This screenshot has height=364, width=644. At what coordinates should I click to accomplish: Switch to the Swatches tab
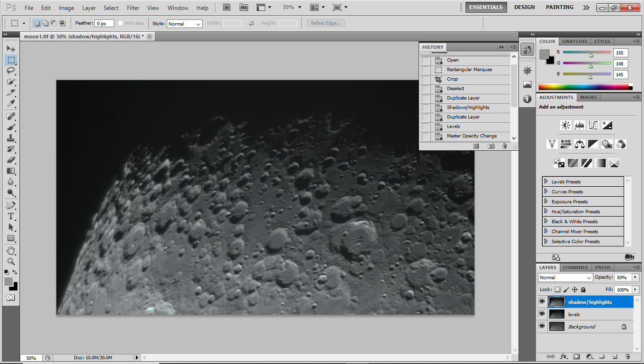point(574,41)
